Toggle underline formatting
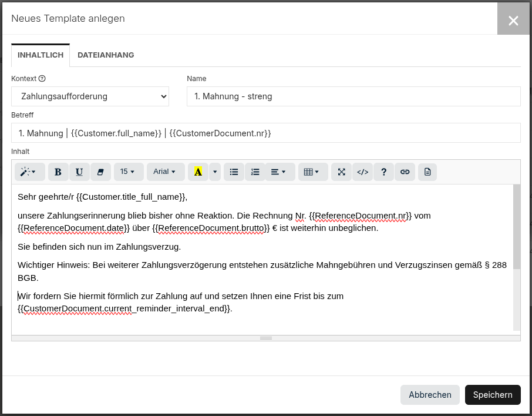 click(79, 172)
